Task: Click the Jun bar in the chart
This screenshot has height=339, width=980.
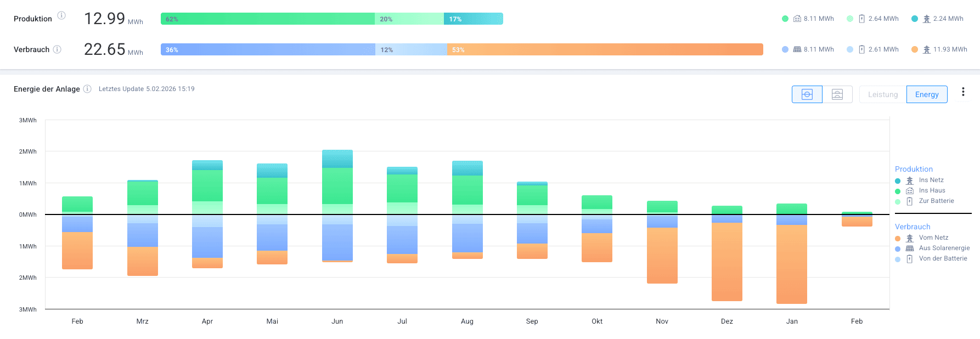Action: coord(337,206)
